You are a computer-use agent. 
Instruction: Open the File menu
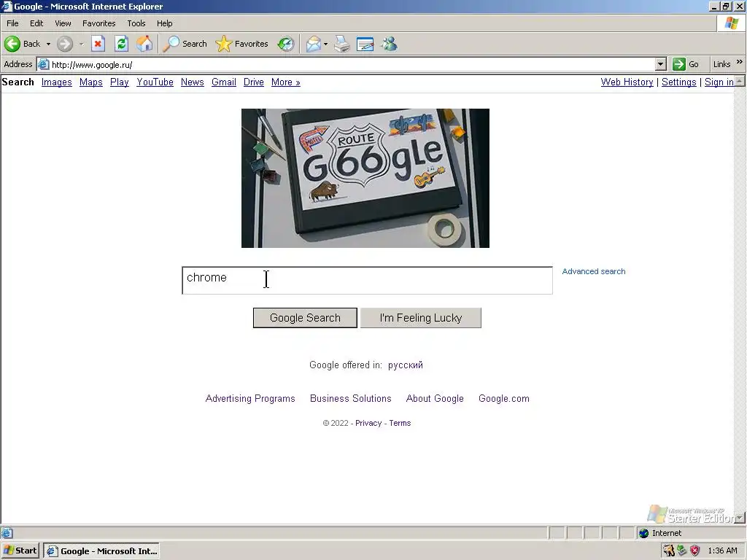click(12, 23)
